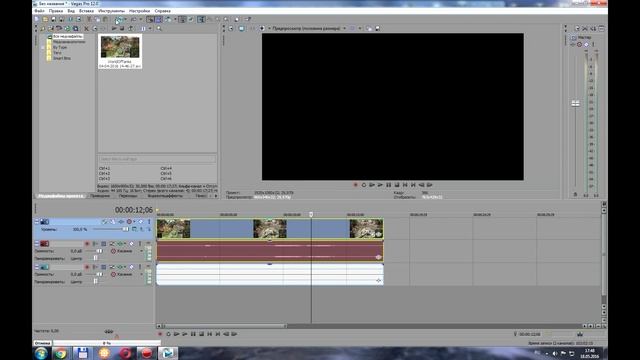Click the magnifier search icon in Project Media
The image size is (640, 360).
coord(159,29)
